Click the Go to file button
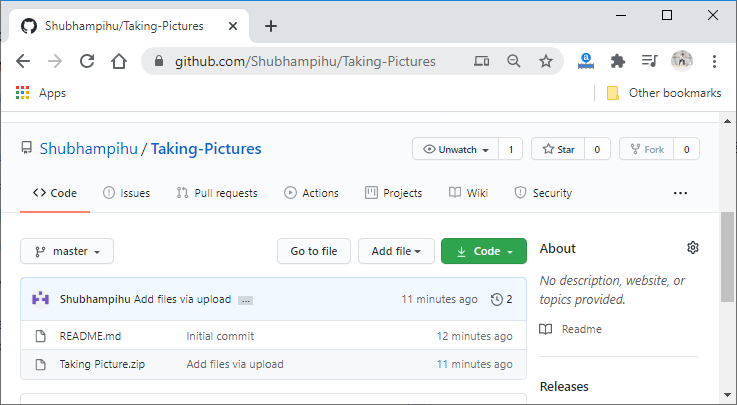Screen dimensions: 737x405 [314, 251]
